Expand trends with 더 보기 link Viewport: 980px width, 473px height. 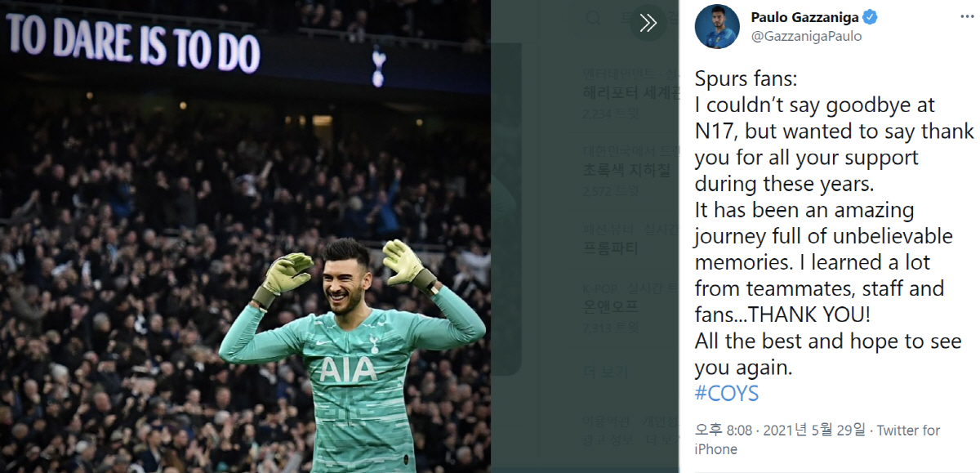(599, 372)
